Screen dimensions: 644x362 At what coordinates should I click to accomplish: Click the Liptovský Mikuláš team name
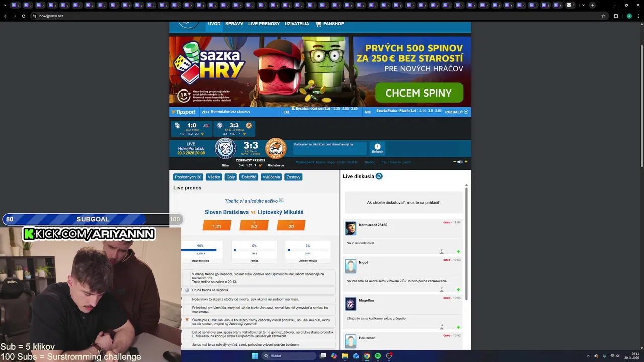281,212
